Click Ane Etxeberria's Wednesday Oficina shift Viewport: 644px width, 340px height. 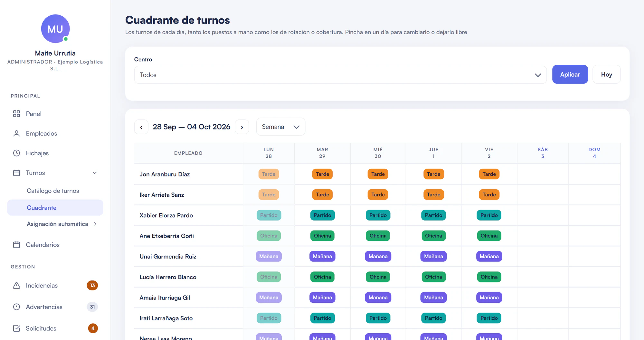(x=378, y=236)
